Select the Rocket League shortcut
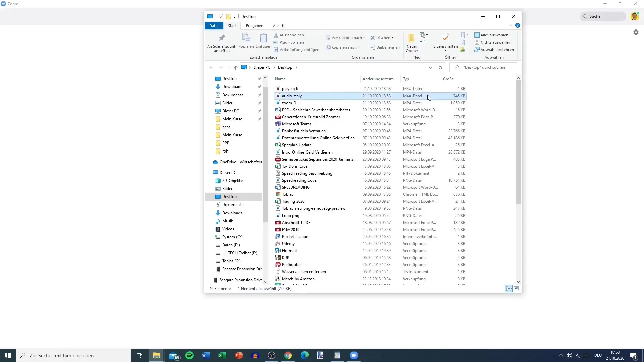The image size is (644, 362). [370, 237]
